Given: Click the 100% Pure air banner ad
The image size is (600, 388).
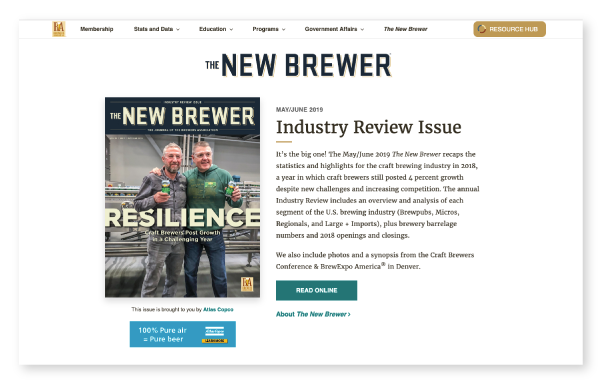Looking at the screenshot, I should click(183, 334).
